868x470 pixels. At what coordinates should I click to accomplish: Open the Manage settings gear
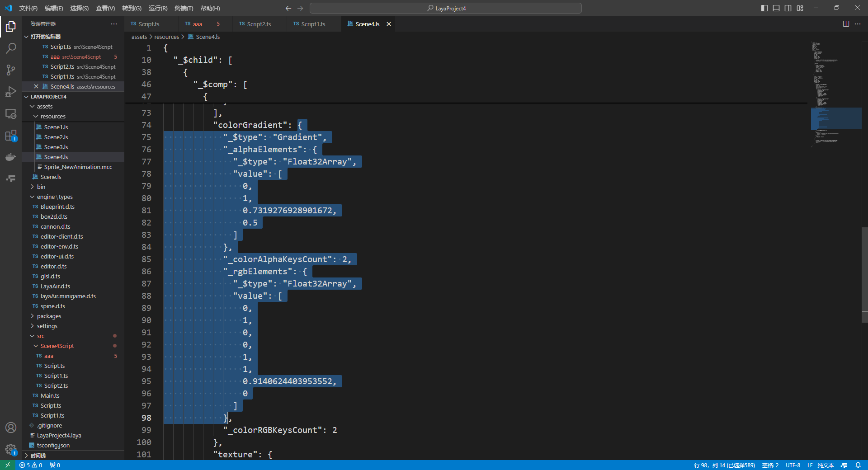(x=11, y=449)
